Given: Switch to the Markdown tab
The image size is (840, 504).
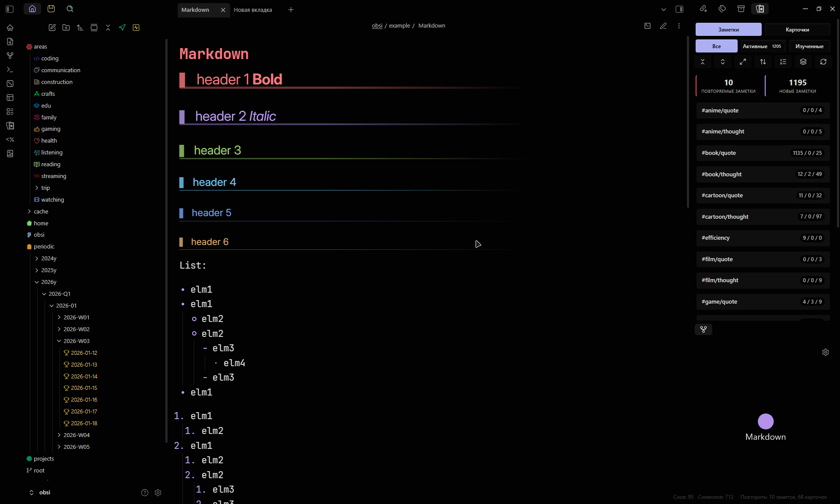Looking at the screenshot, I should (x=196, y=10).
